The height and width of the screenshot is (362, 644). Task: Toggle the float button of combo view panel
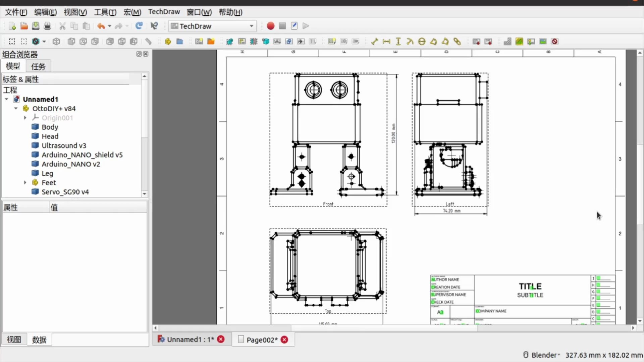(x=139, y=54)
